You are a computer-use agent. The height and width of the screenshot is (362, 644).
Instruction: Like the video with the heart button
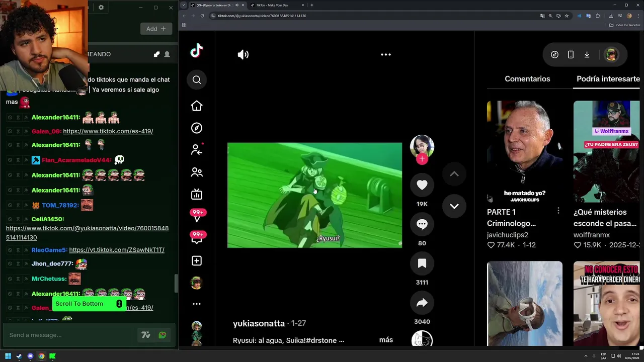point(422,185)
